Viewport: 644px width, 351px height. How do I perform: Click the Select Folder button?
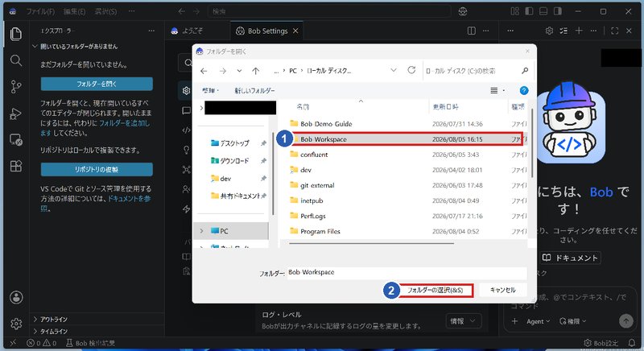(x=435, y=290)
